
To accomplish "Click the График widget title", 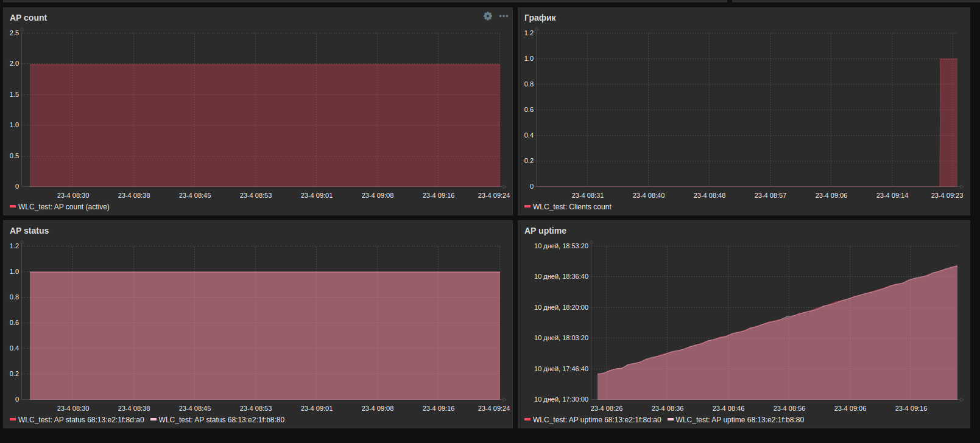I will point(540,18).
